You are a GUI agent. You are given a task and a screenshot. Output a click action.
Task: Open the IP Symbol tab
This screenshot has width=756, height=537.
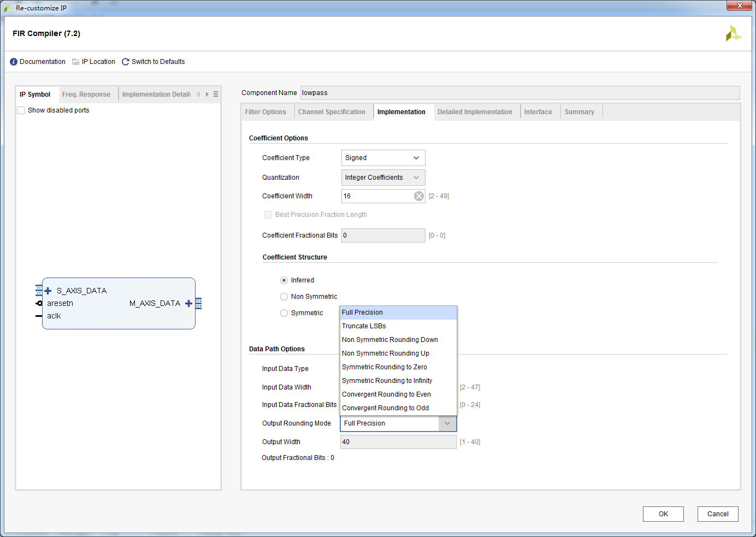[35, 95]
